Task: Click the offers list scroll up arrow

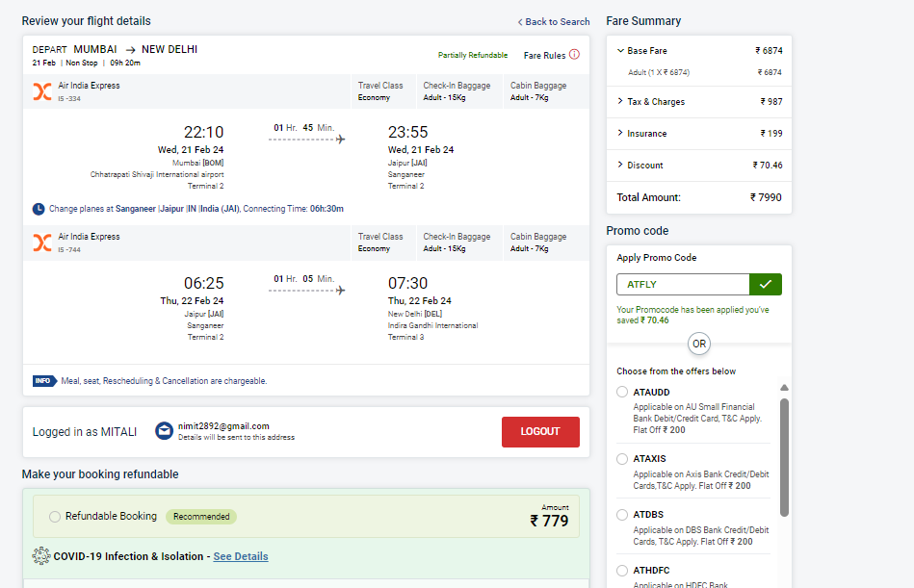Action: [x=785, y=388]
